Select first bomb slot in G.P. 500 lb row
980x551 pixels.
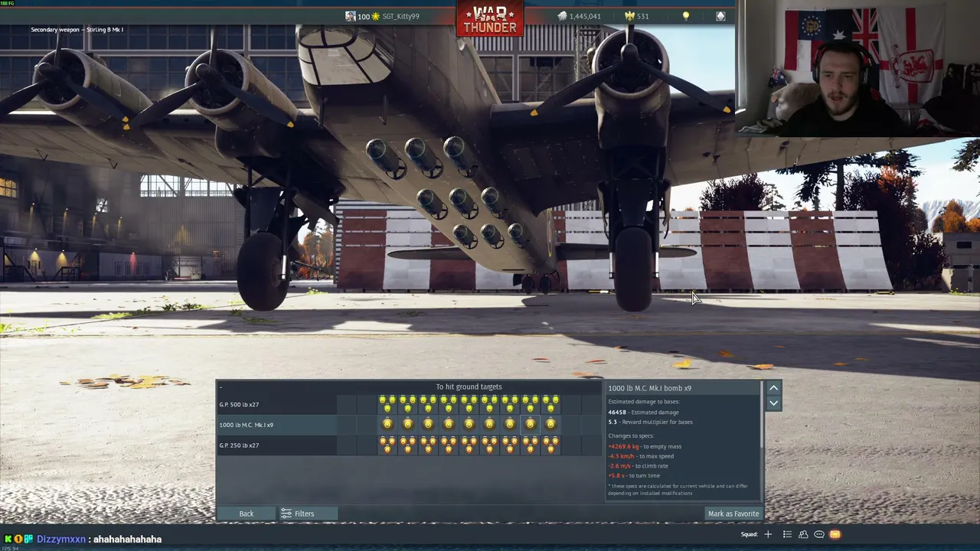coord(387,404)
